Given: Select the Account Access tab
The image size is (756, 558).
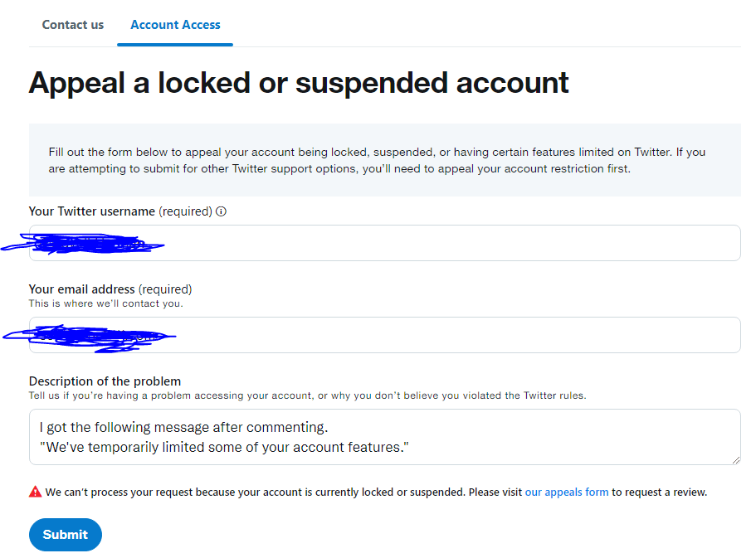Looking at the screenshot, I should pos(174,25).
